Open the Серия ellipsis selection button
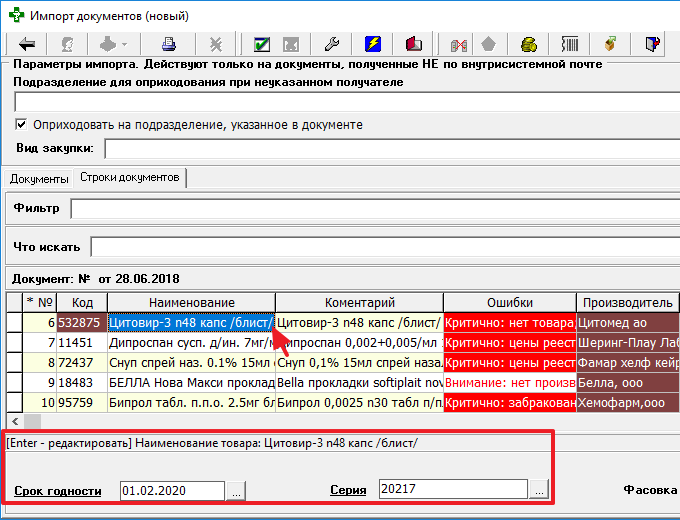The height and width of the screenshot is (520, 680). pyautogui.click(x=539, y=490)
